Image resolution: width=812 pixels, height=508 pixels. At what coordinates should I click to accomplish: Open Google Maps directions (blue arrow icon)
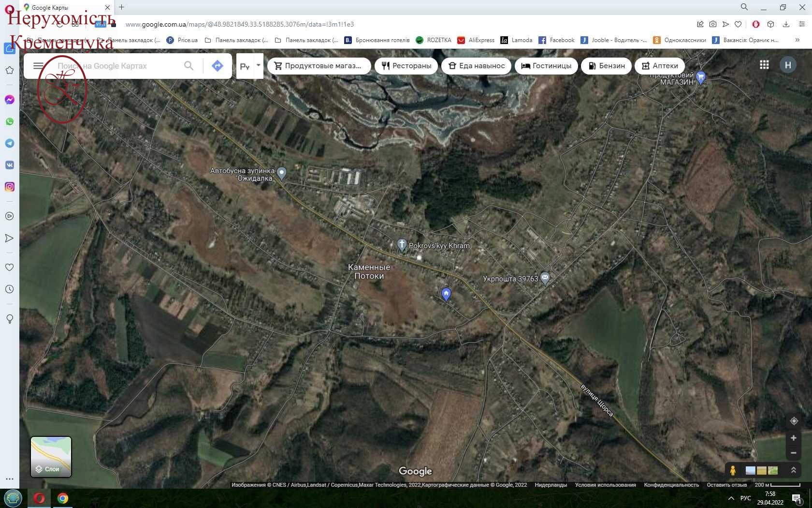tap(217, 66)
